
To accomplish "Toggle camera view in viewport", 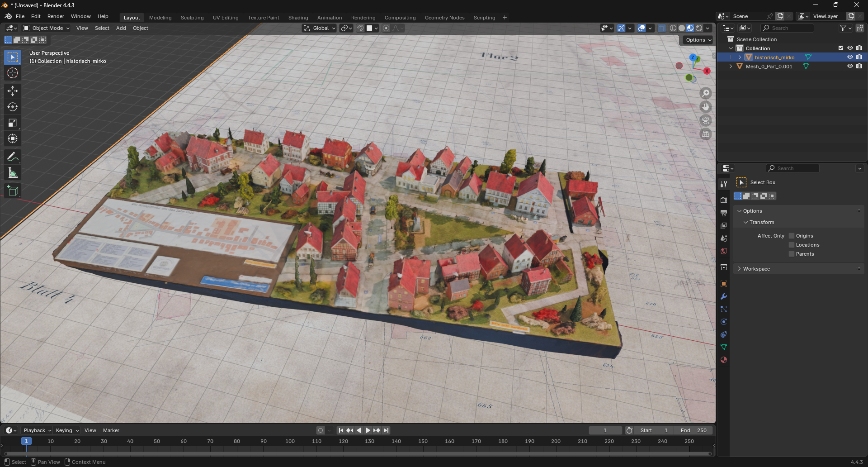I will point(706,121).
